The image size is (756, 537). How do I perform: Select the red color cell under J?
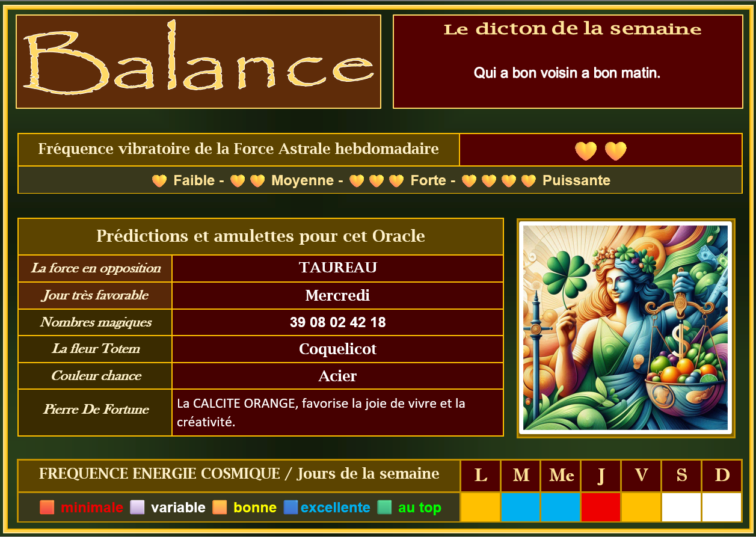pyautogui.click(x=601, y=507)
